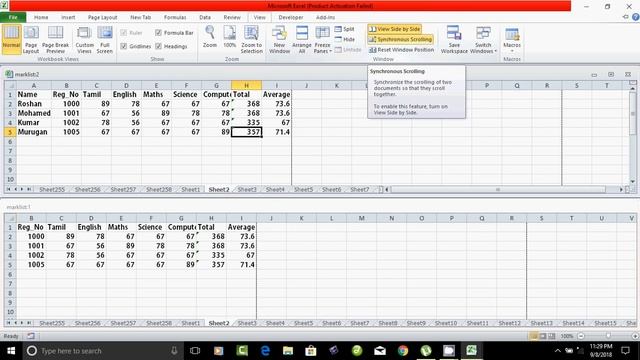Open Excel Help icon
Screen dimensions: 640x360
click(636, 17)
